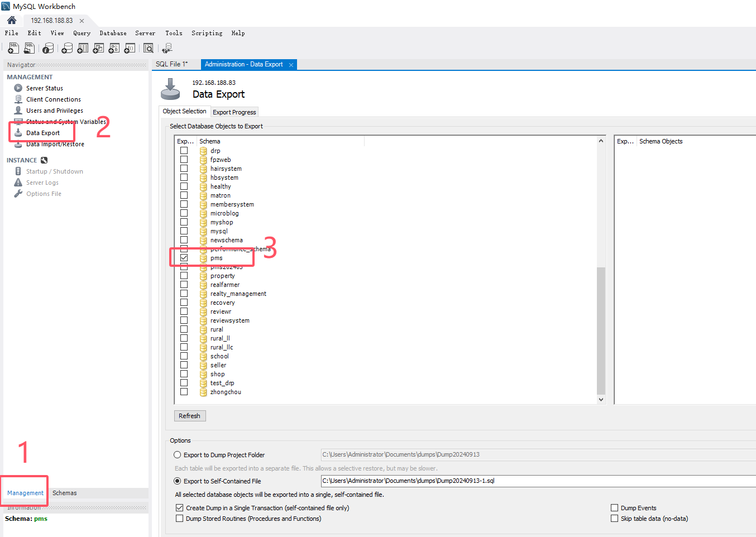756x537 pixels.
Task: Click the schema list scroll-down arrow
Action: click(601, 399)
